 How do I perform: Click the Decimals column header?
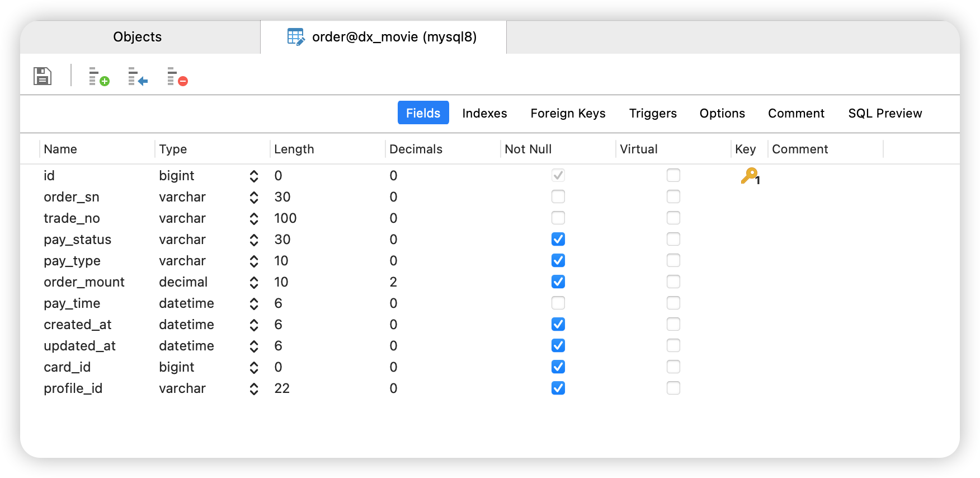tap(442, 149)
